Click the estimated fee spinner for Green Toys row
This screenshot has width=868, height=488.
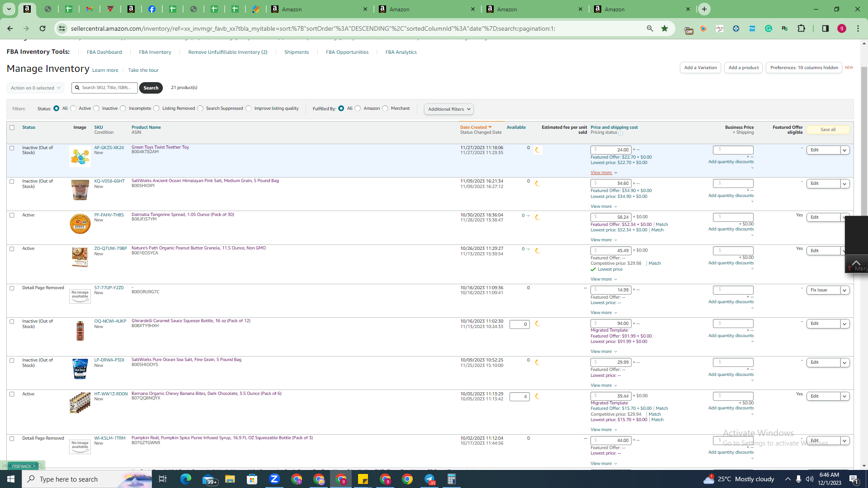(x=538, y=150)
